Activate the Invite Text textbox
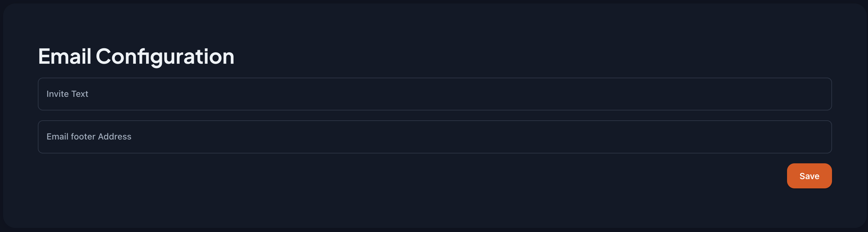868x232 pixels. click(x=434, y=94)
